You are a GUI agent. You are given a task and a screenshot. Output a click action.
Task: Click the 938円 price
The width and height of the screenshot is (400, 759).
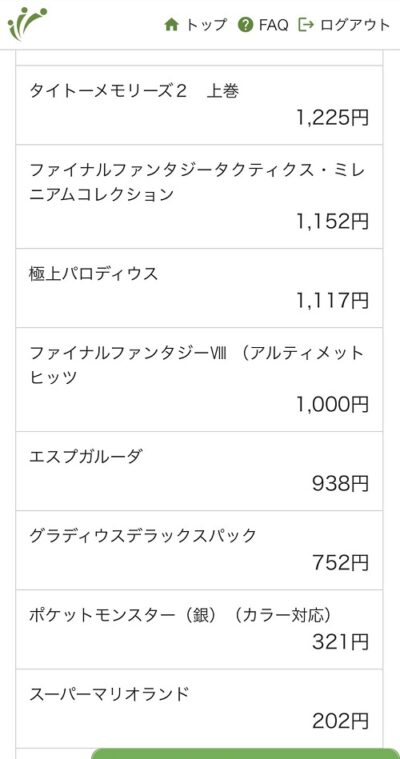(340, 483)
